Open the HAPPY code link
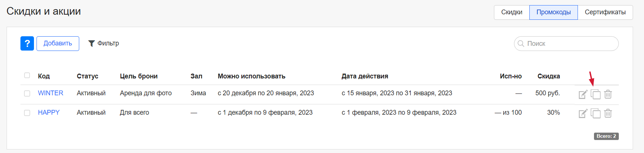644x153 pixels. pos(49,112)
